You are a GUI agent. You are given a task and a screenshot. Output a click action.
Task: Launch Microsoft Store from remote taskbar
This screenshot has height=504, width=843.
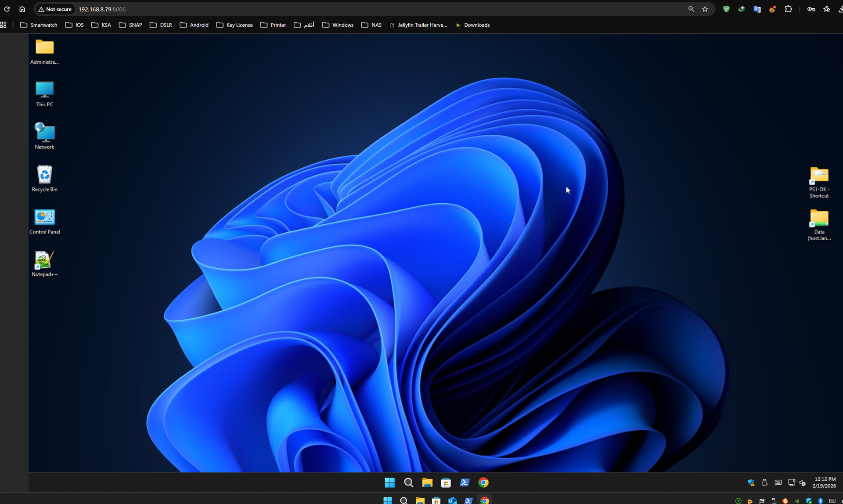(x=446, y=482)
